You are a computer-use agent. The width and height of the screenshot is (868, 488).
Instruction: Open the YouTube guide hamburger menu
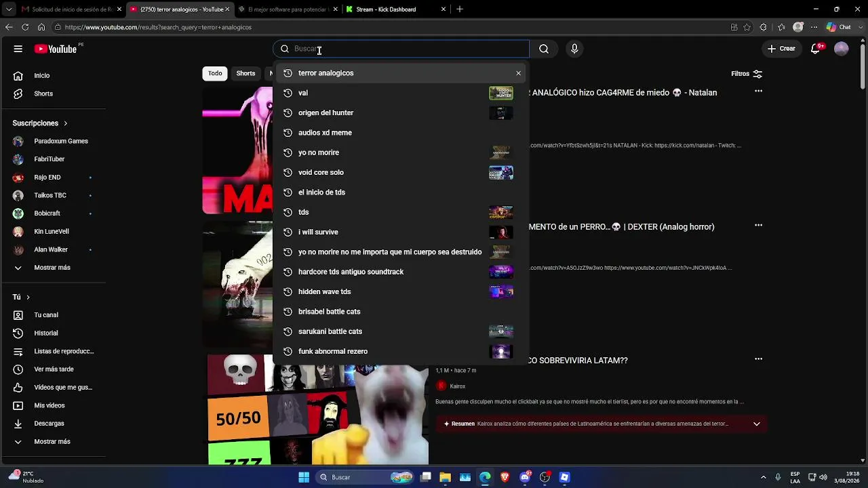coord(18,49)
